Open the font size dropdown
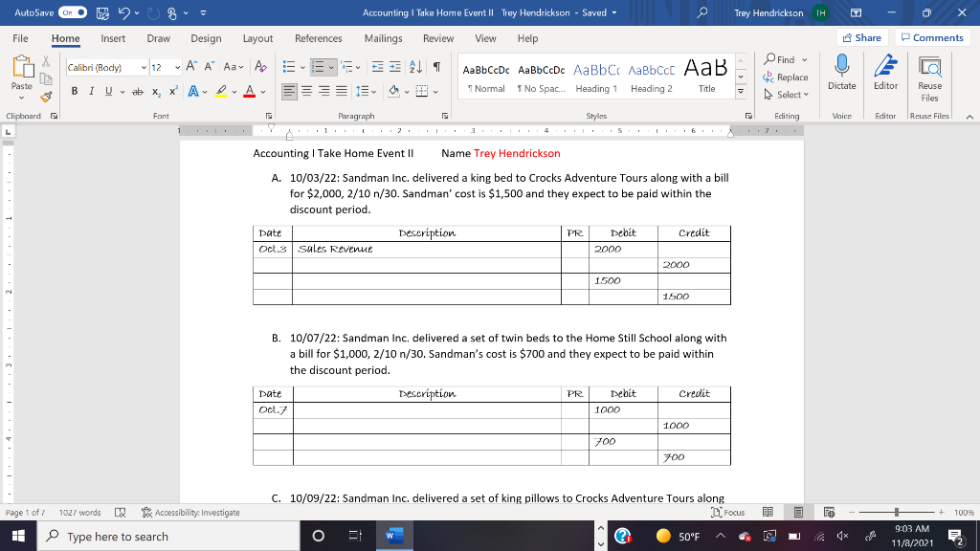This screenshot has height=551, width=980. (176, 67)
